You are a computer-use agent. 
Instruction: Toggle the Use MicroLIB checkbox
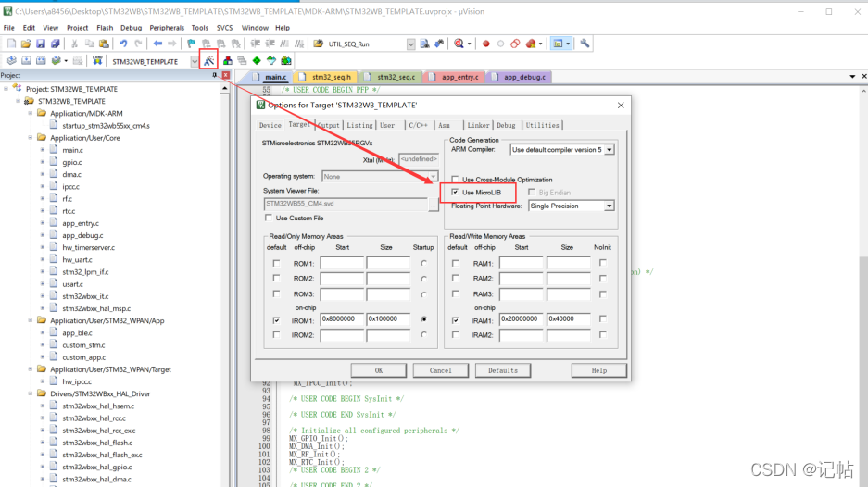pos(455,192)
